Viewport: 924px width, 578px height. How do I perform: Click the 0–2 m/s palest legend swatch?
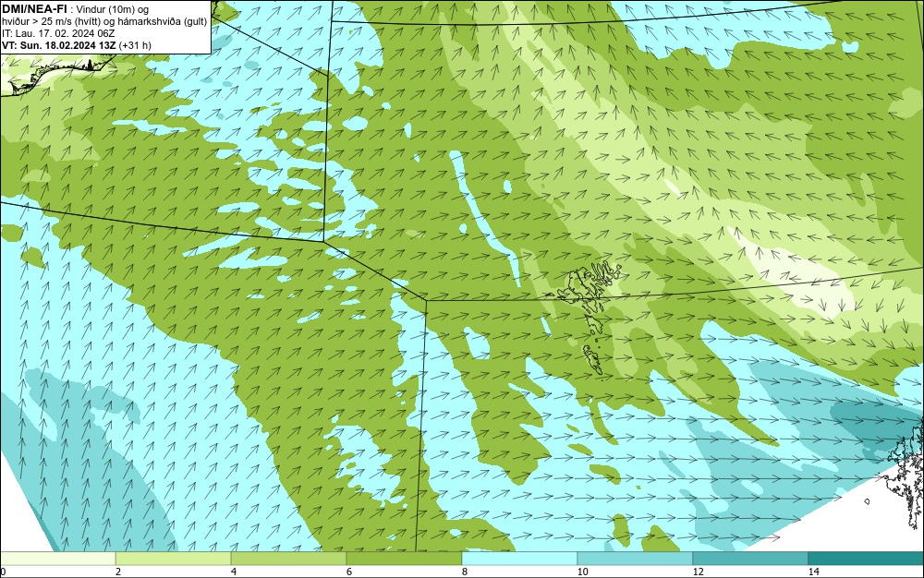tap(57, 559)
